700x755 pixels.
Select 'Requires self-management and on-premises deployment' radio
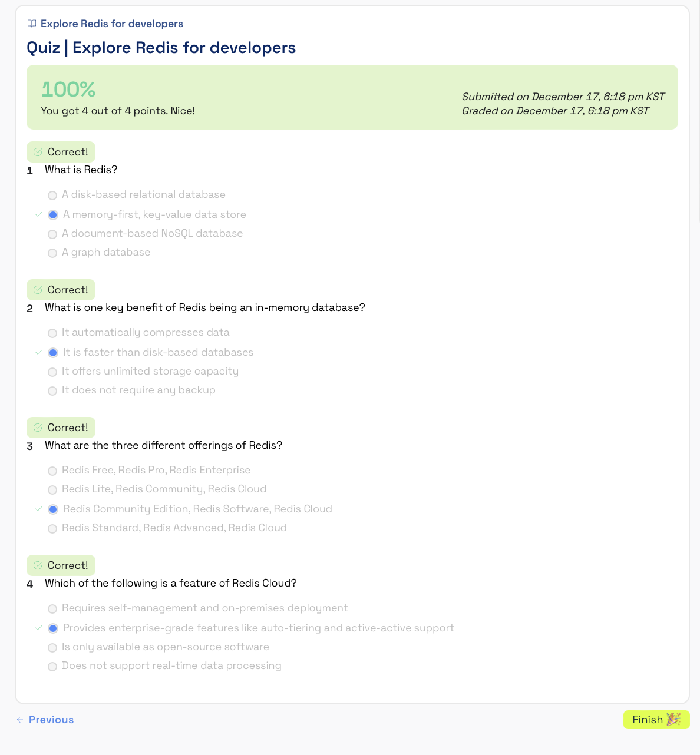pos(52,608)
